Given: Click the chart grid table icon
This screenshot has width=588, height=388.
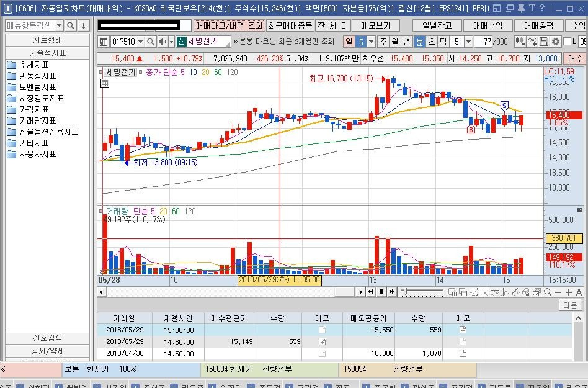Looking at the screenshot, I should click(105, 83).
